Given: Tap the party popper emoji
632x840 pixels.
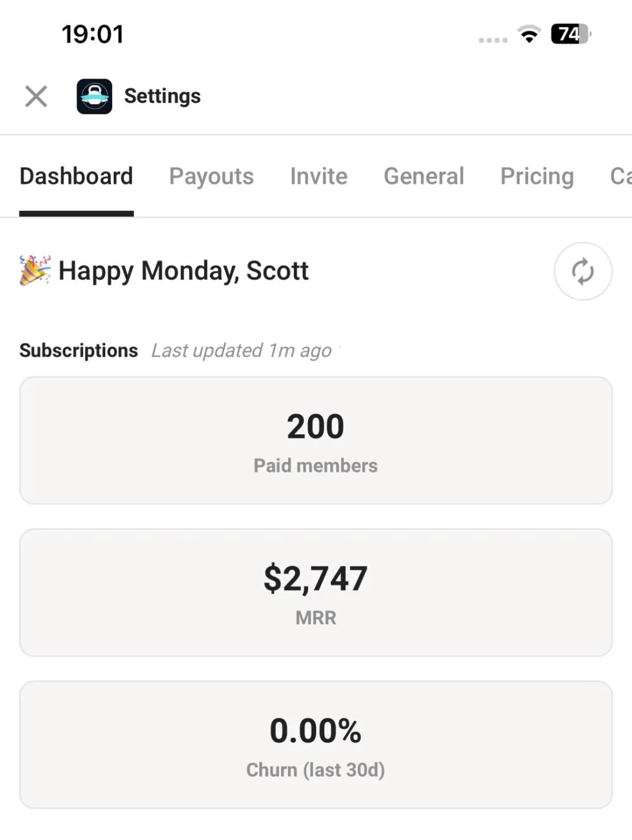Looking at the screenshot, I should (35, 270).
